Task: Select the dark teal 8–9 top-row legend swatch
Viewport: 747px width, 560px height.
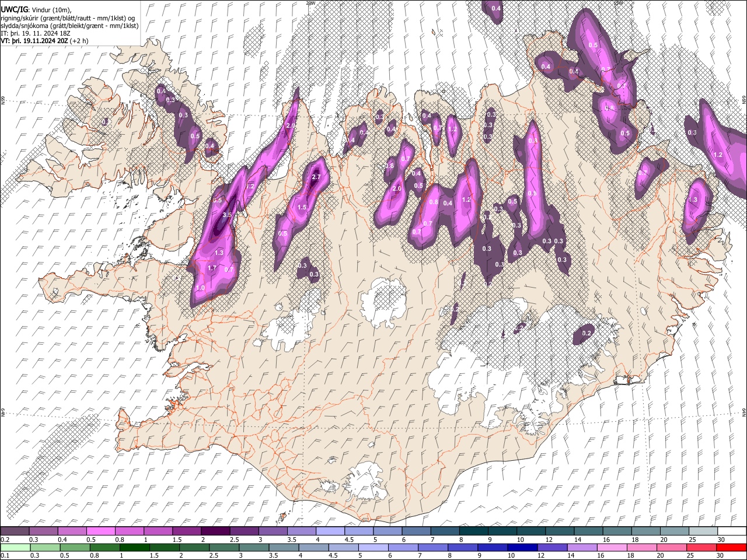Action: (x=473, y=531)
